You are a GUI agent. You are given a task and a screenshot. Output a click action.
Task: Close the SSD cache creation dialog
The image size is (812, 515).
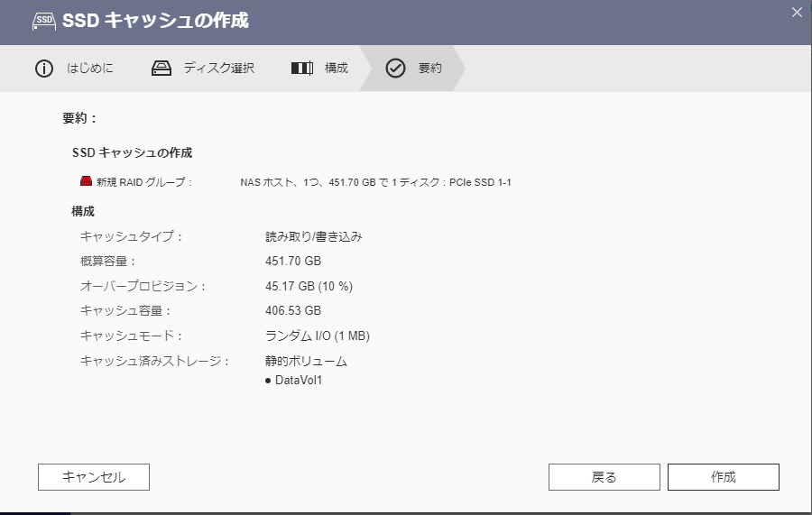pyautogui.click(x=796, y=12)
